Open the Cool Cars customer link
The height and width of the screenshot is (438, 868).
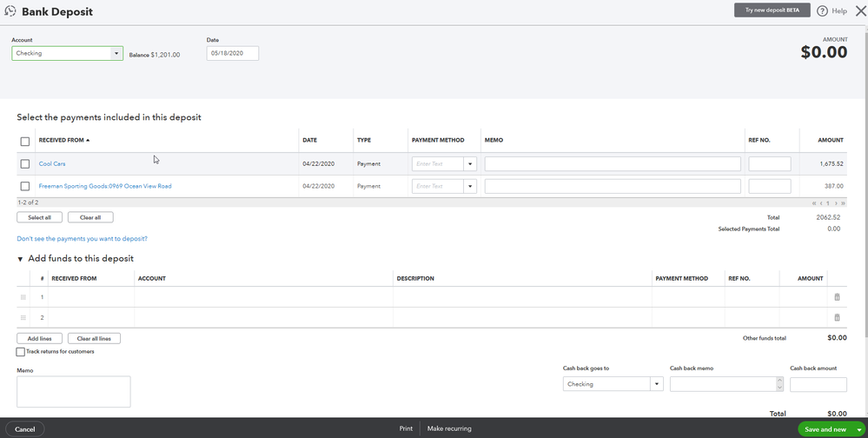click(52, 164)
